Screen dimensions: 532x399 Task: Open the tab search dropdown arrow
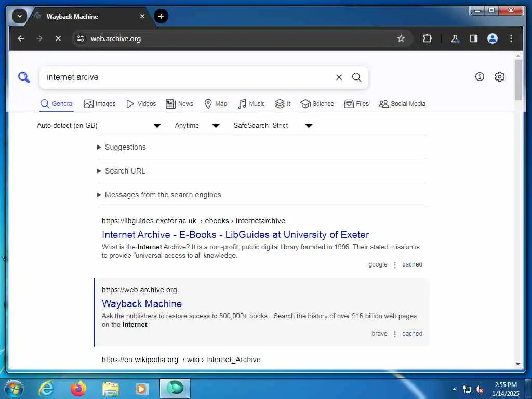click(x=19, y=16)
